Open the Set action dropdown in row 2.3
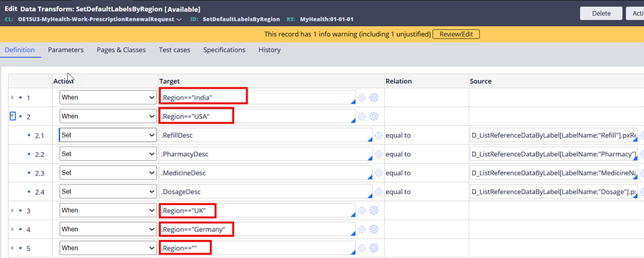 (x=107, y=173)
